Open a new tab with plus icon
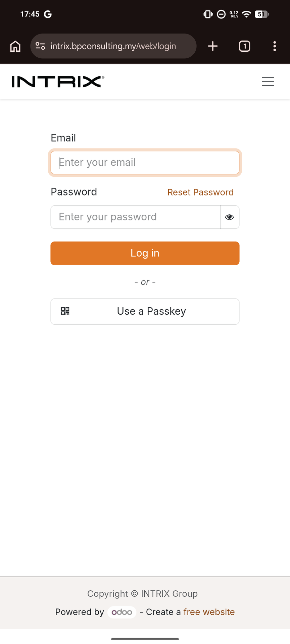The height and width of the screenshot is (644, 290). tap(213, 46)
